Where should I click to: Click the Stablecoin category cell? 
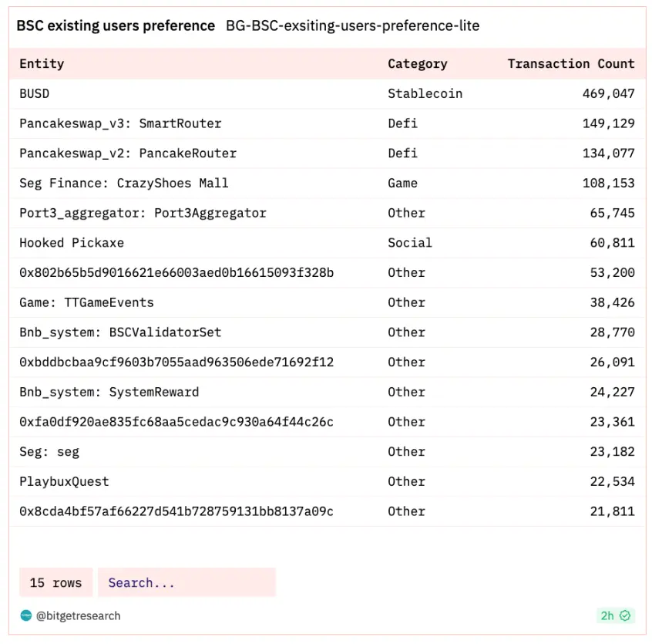point(425,93)
